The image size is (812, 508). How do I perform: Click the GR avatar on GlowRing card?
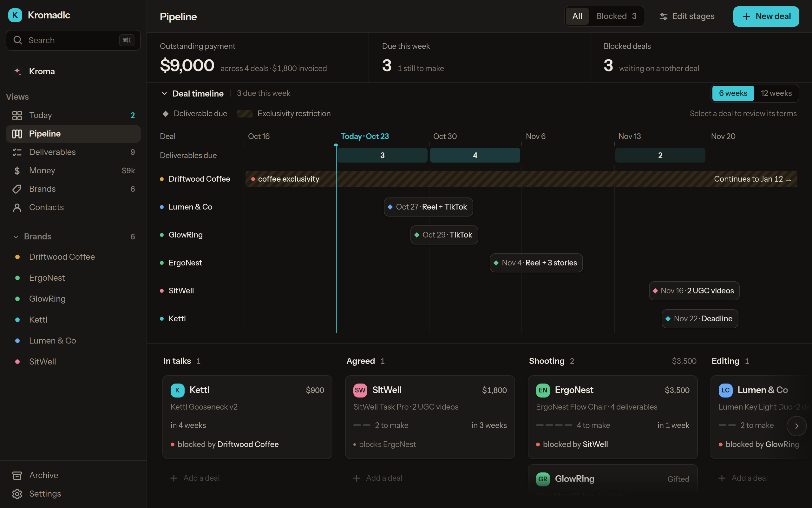pos(543,479)
